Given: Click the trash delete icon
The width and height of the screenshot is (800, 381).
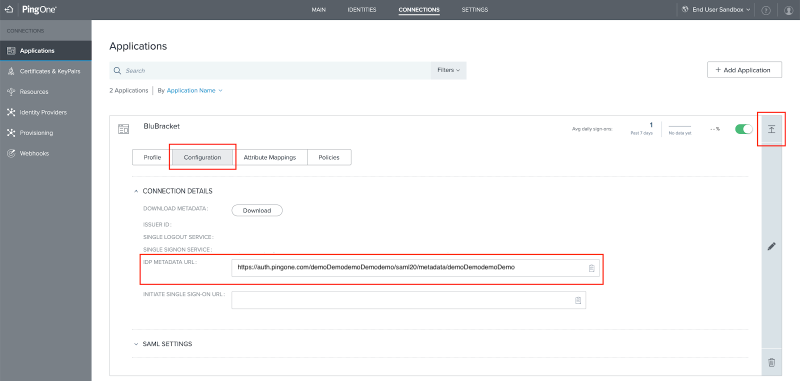Looking at the screenshot, I should coord(771,363).
